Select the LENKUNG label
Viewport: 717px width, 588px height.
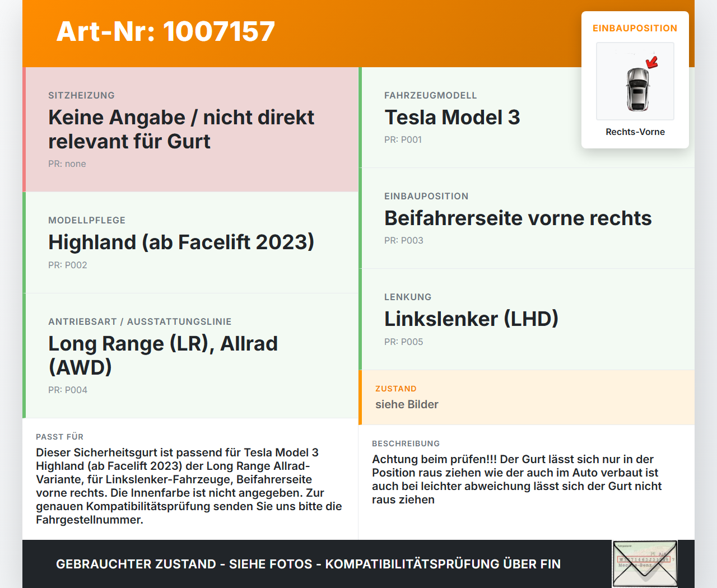[x=408, y=297]
